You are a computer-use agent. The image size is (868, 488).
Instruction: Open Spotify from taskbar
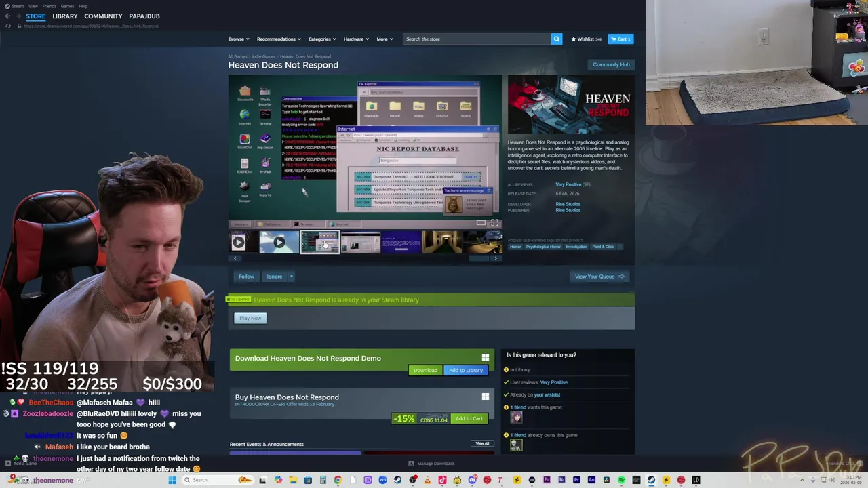click(621, 480)
